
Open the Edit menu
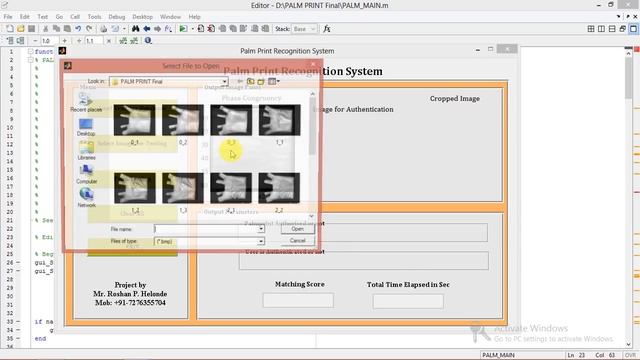coord(24,17)
